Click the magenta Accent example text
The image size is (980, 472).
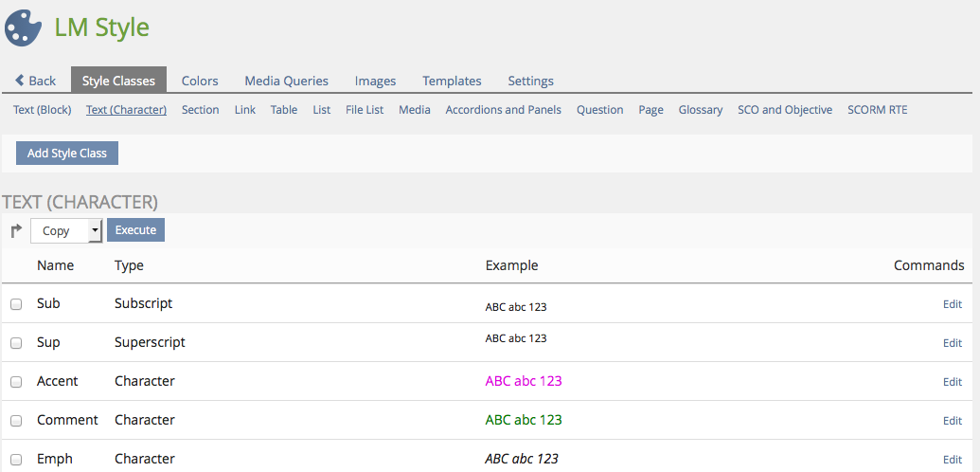pyautogui.click(x=524, y=381)
